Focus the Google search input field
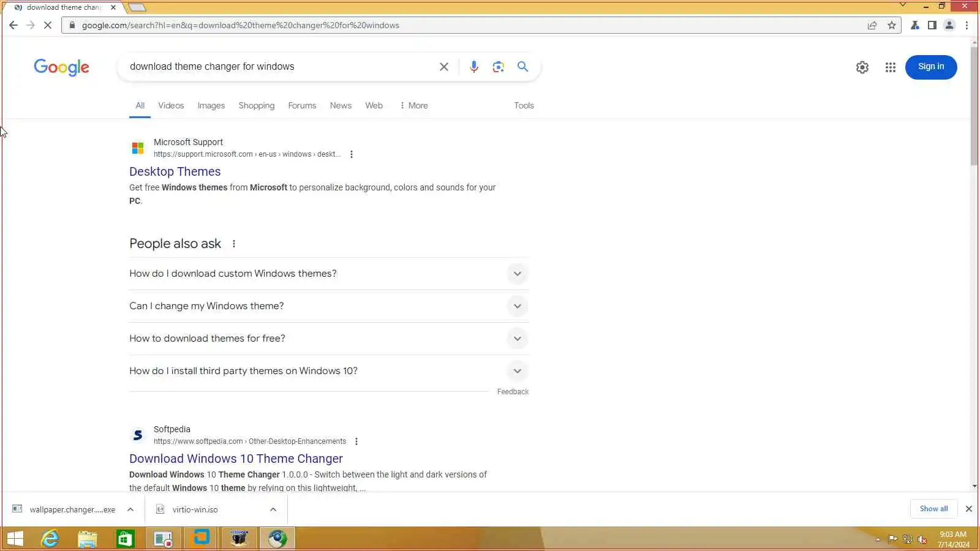Screen dimensions: 980x551 (x=279, y=67)
